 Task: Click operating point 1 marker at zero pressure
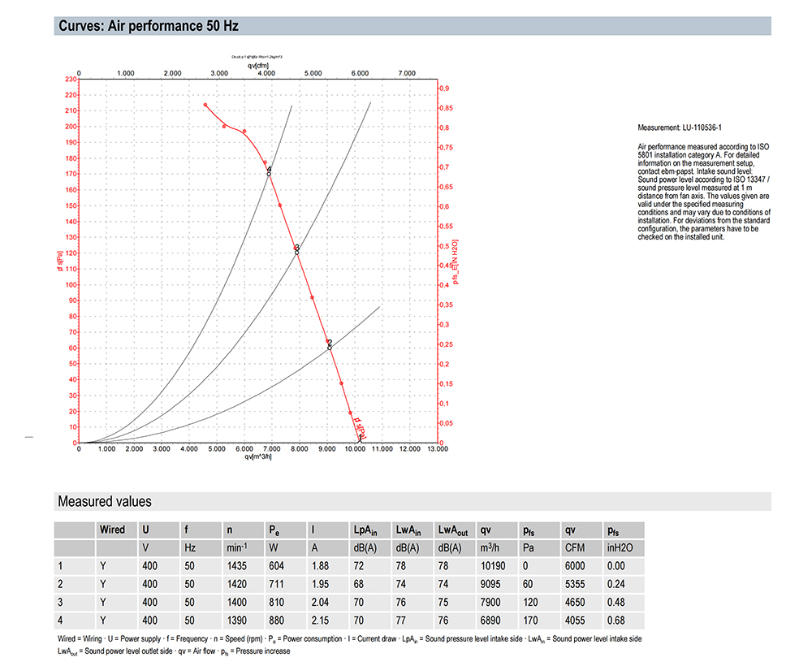pos(360,442)
